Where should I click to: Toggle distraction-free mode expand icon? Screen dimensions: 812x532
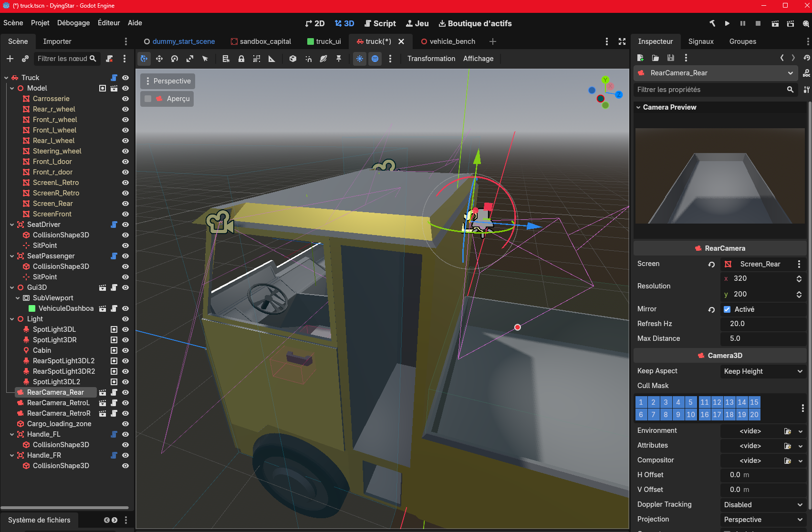click(x=622, y=41)
